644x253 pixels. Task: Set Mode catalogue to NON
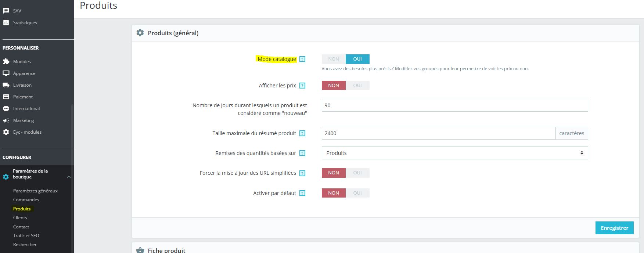pyautogui.click(x=333, y=59)
